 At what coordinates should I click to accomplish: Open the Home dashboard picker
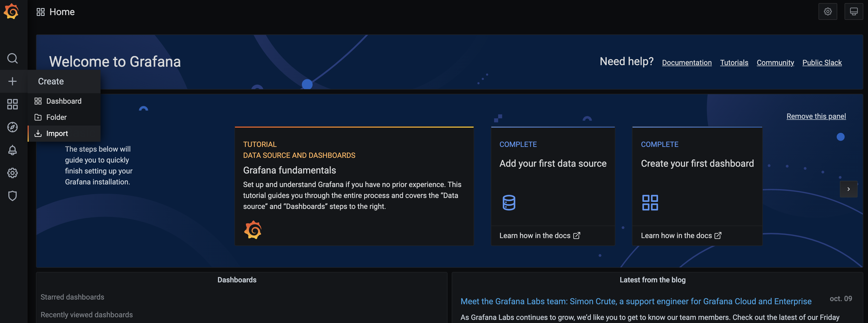click(56, 12)
